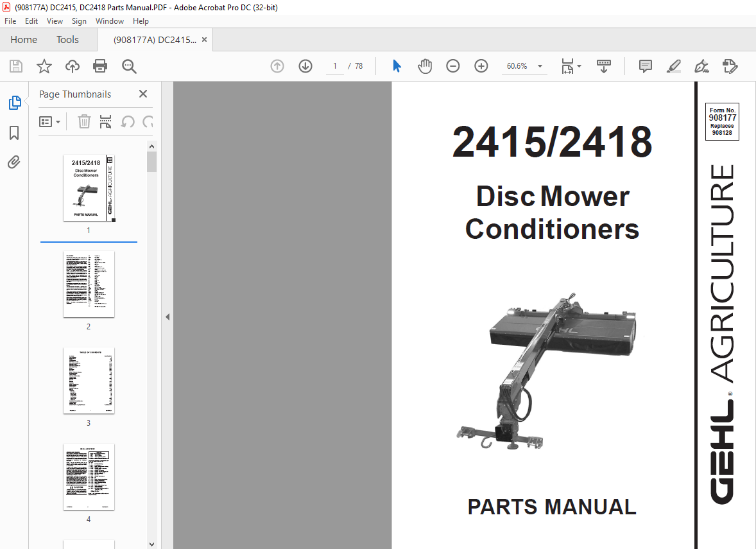Zoom in with the plus icon
Screen dimensions: 756x549
coord(481,66)
